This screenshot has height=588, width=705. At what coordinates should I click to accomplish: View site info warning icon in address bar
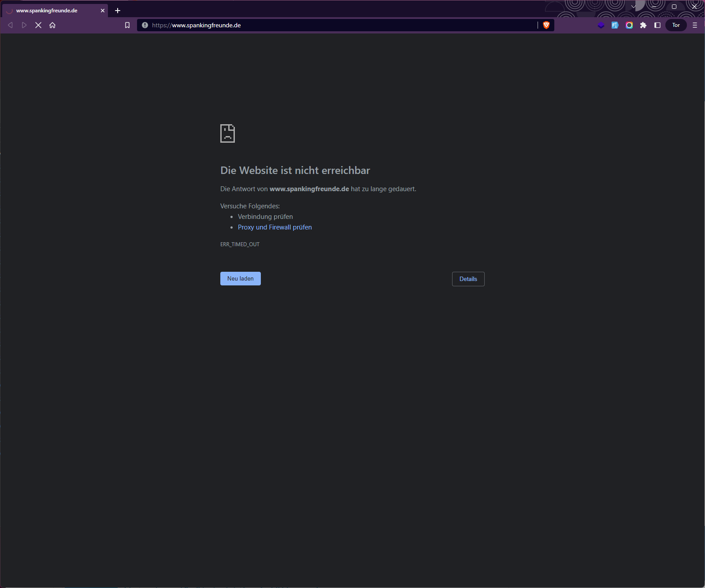pos(145,25)
